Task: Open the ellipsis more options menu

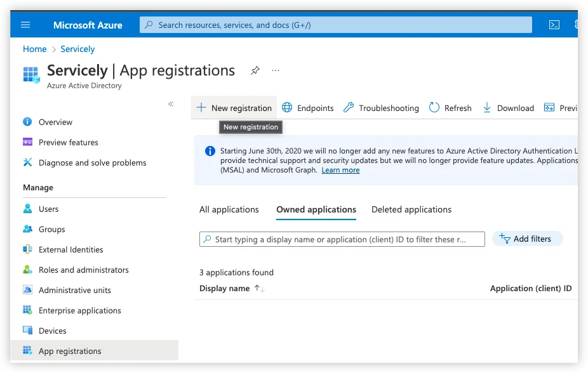Action: pos(276,70)
